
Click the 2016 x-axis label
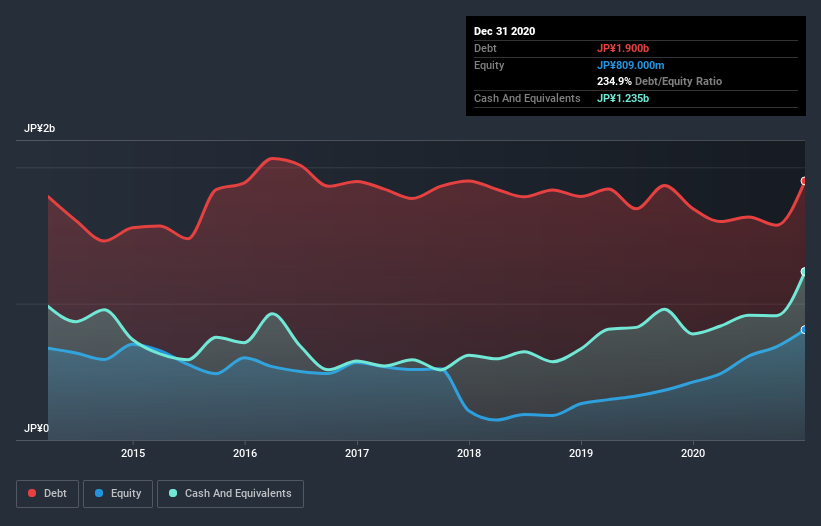(x=245, y=453)
